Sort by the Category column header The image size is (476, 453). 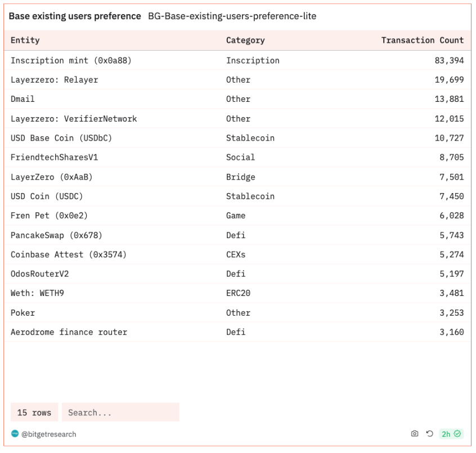tap(245, 40)
